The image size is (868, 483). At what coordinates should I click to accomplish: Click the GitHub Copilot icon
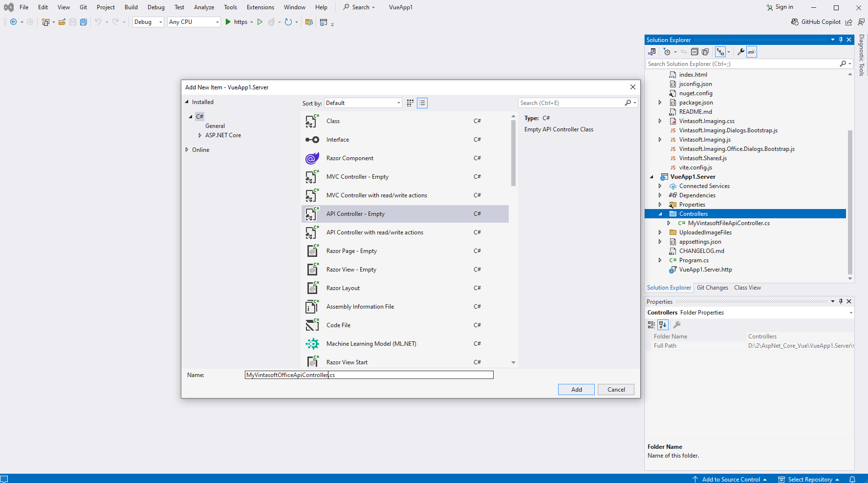(795, 22)
